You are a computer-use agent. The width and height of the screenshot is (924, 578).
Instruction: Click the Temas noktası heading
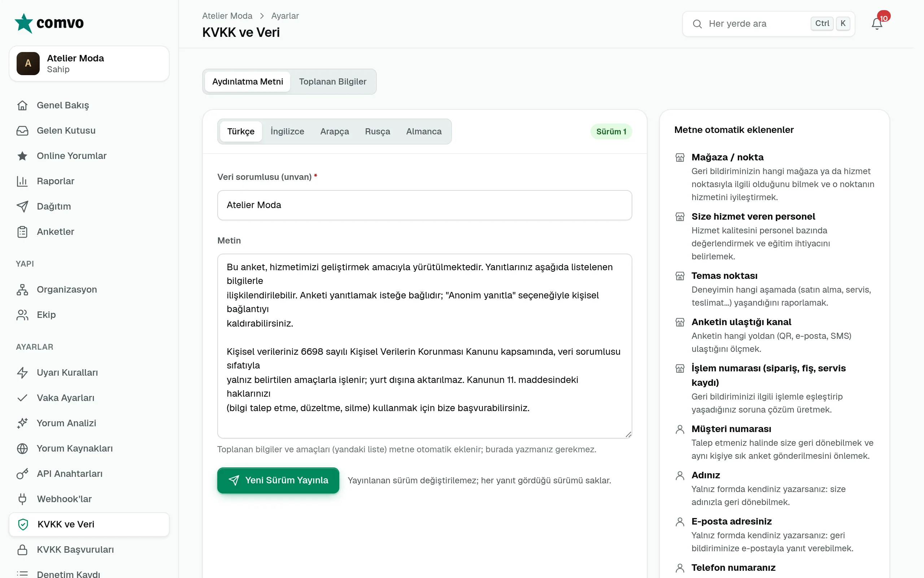724,276
